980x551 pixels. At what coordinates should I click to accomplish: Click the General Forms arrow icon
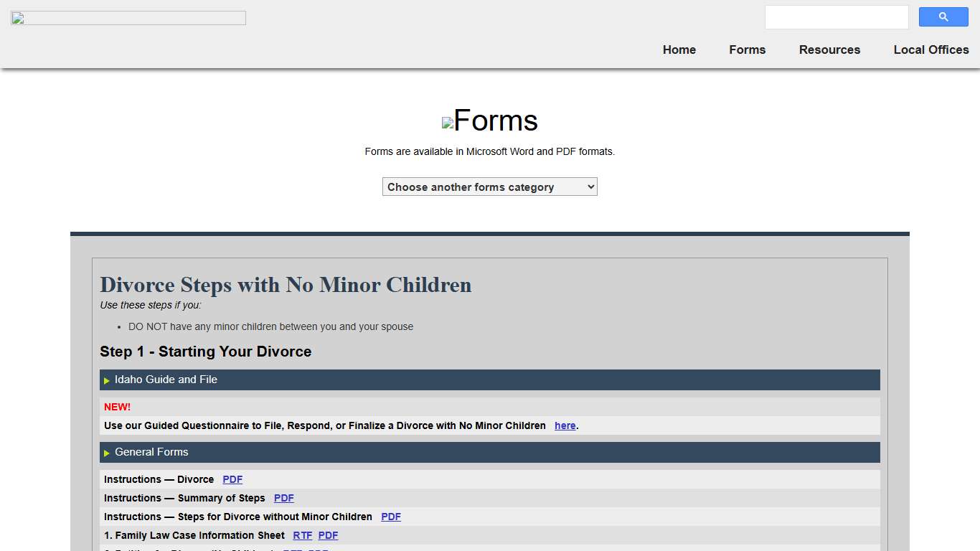point(107,453)
